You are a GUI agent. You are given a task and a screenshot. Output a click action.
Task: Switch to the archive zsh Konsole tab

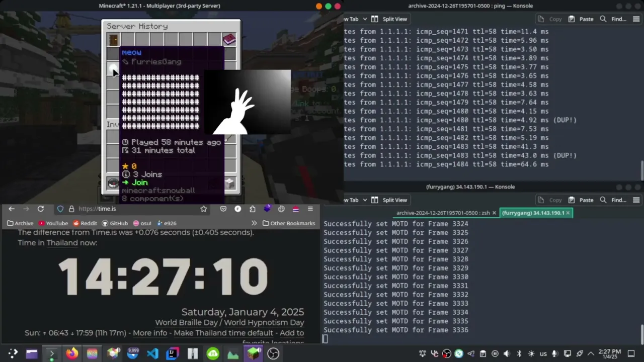[443, 213]
